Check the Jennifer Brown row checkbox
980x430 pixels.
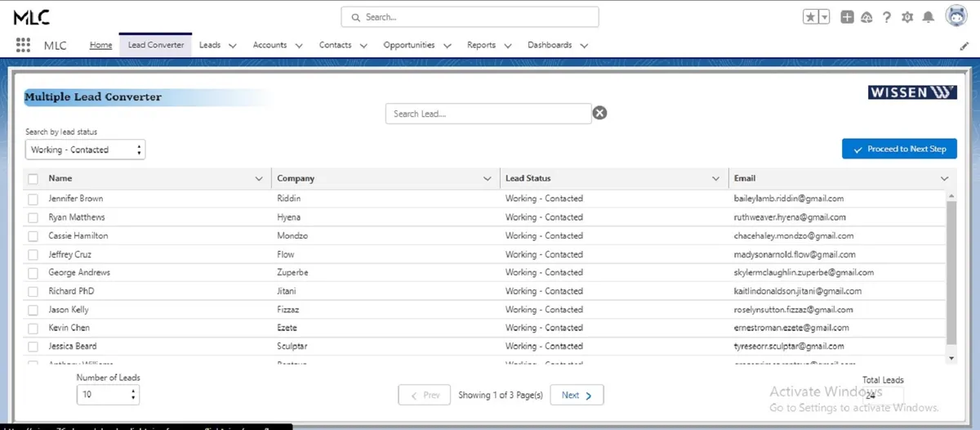point(33,199)
